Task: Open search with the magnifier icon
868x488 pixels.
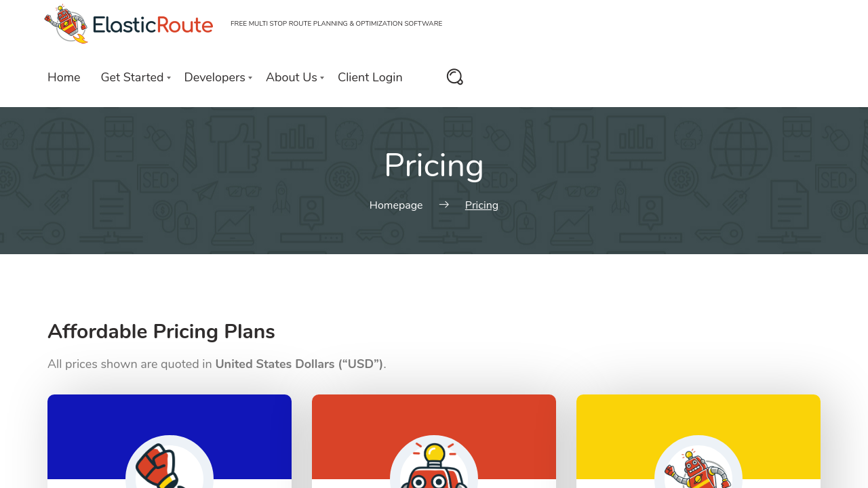Action: [x=454, y=77]
